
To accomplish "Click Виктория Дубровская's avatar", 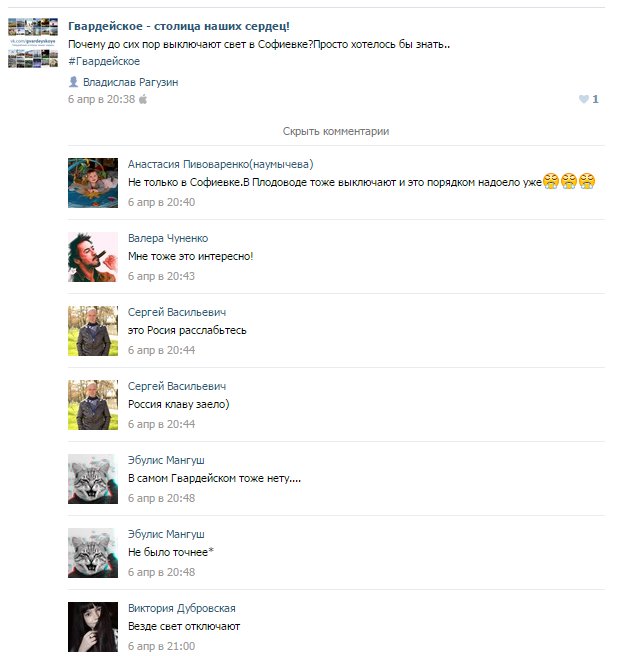I will [93, 627].
